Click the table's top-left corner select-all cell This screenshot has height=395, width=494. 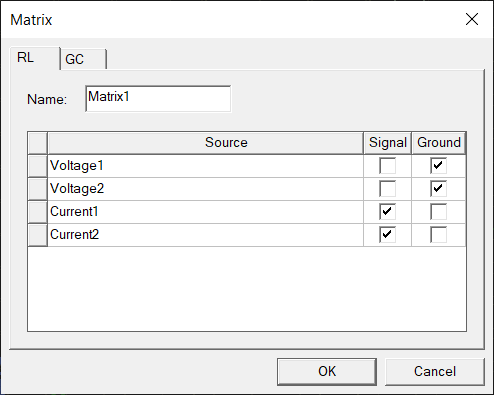[37, 143]
